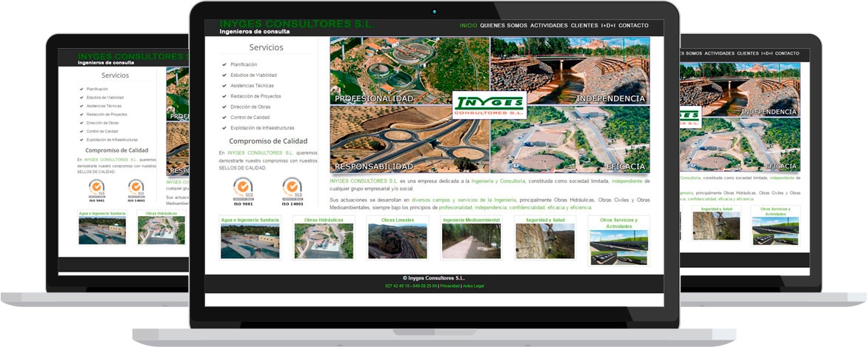Screen dimensions: 868x347
Task: Open I+D+I in the center laptop's menu
Action: [608, 25]
